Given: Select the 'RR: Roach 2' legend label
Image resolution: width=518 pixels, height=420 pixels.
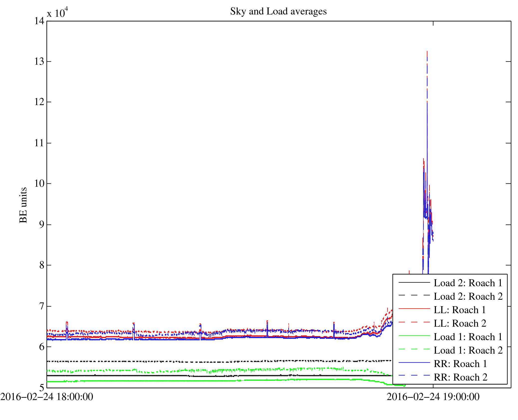Looking at the screenshot, I should 460,377.
